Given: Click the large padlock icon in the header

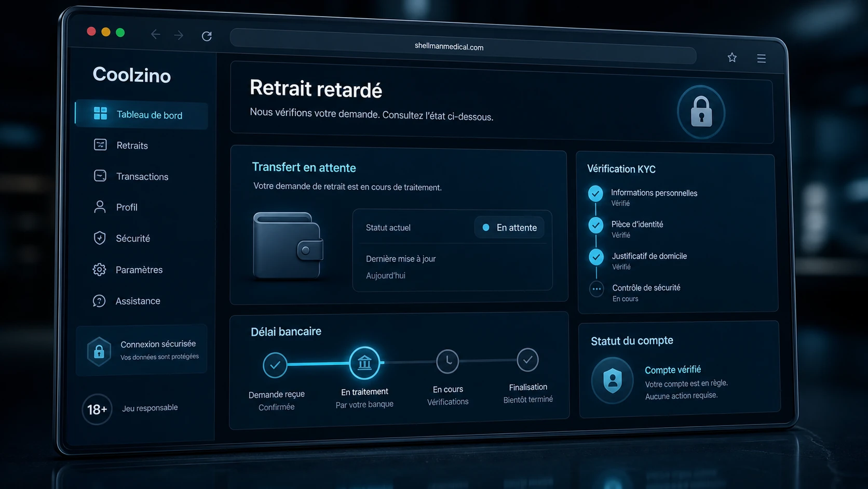Looking at the screenshot, I should (x=701, y=112).
